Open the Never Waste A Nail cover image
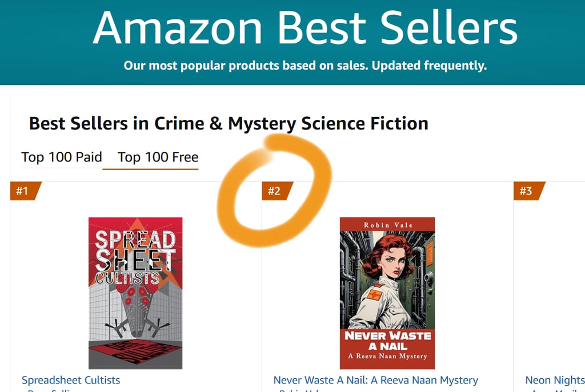This screenshot has width=585, height=392. click(387, 293)
